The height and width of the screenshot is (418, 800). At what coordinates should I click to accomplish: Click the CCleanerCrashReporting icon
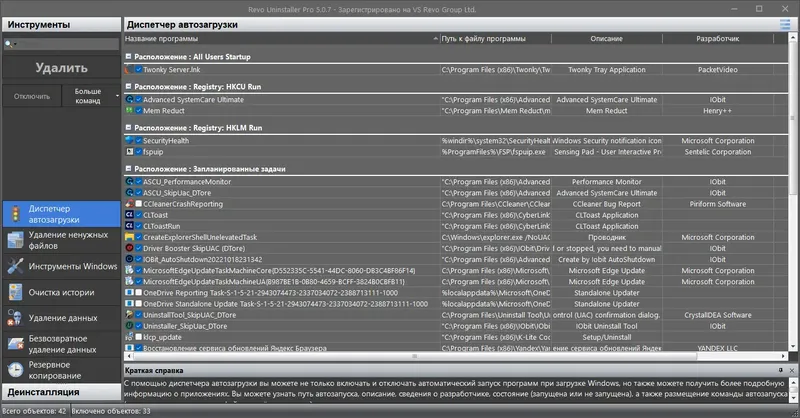(x=130, y=204)
